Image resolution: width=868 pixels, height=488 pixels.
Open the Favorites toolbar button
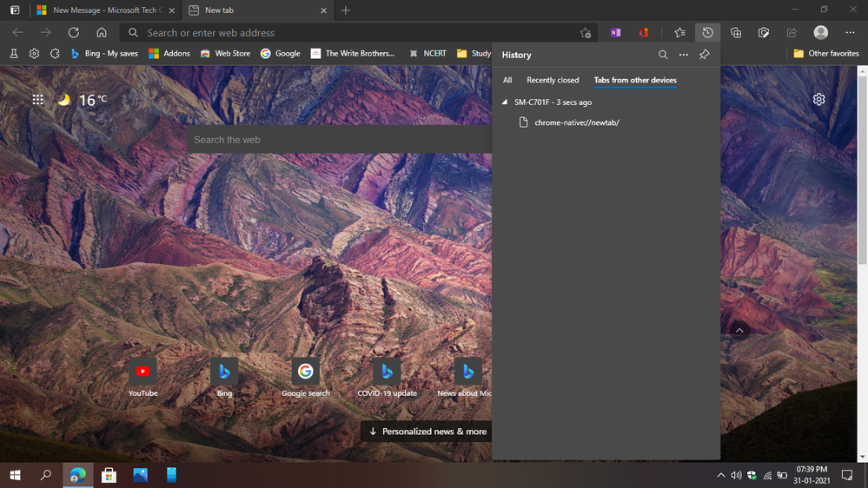pos(679,33)
